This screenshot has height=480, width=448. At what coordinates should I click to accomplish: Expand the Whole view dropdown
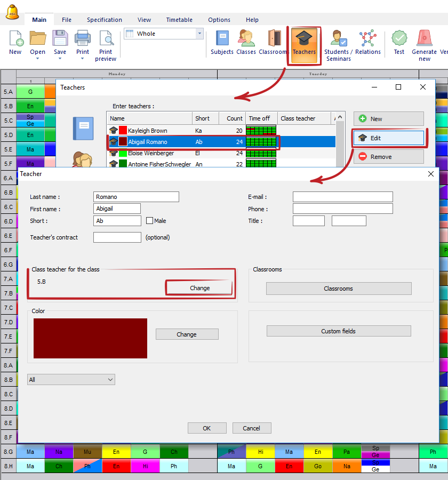pos(200,34)
